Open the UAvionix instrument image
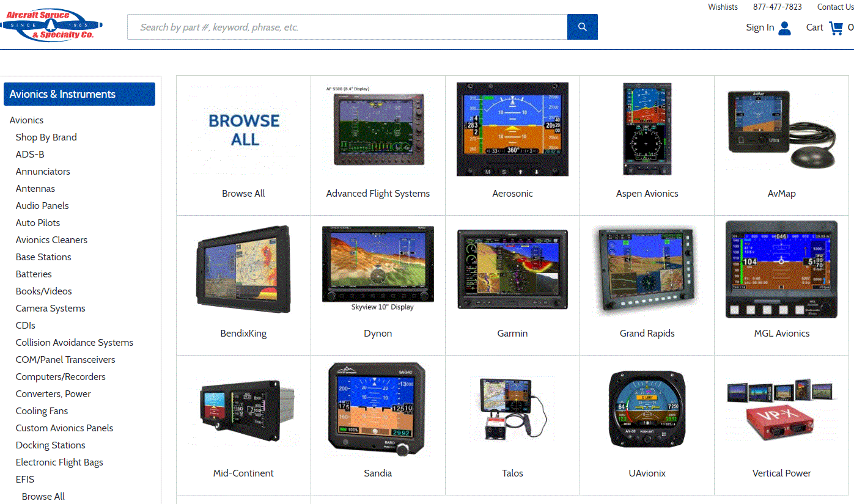Viewport: 854px width, 504px height. 647,409
